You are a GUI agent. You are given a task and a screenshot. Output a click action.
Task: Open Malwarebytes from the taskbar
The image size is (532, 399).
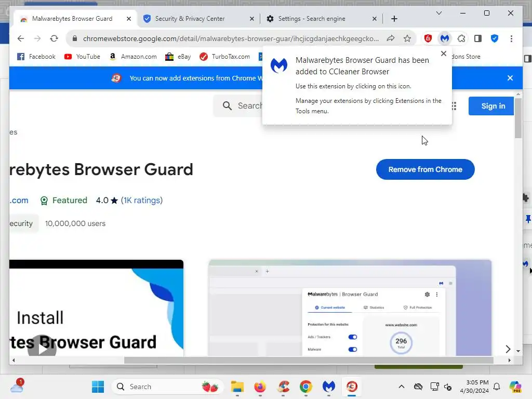tap(328, 387)
